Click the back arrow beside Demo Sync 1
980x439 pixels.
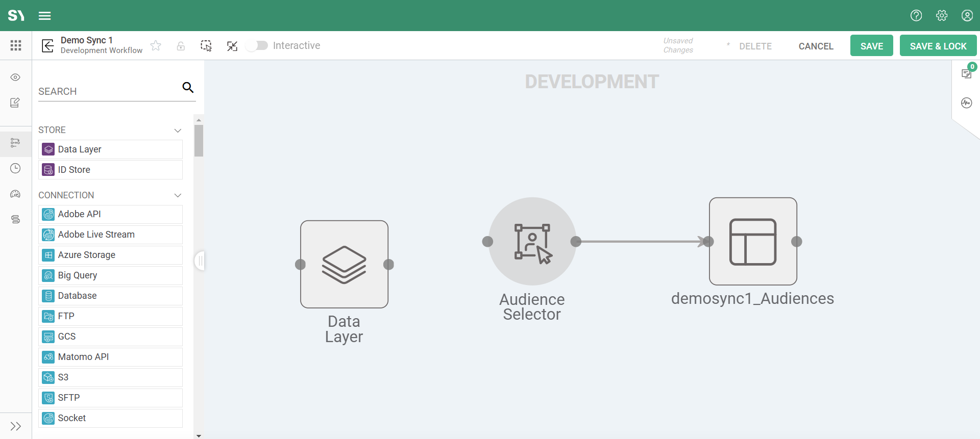(x=47, y=46)
